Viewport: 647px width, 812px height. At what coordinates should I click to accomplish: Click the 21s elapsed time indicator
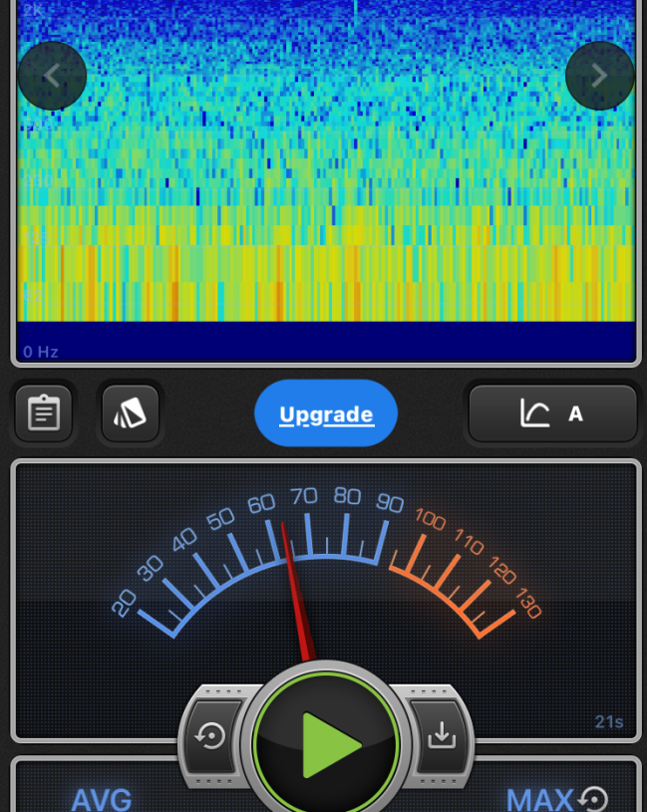click(608, 722)
